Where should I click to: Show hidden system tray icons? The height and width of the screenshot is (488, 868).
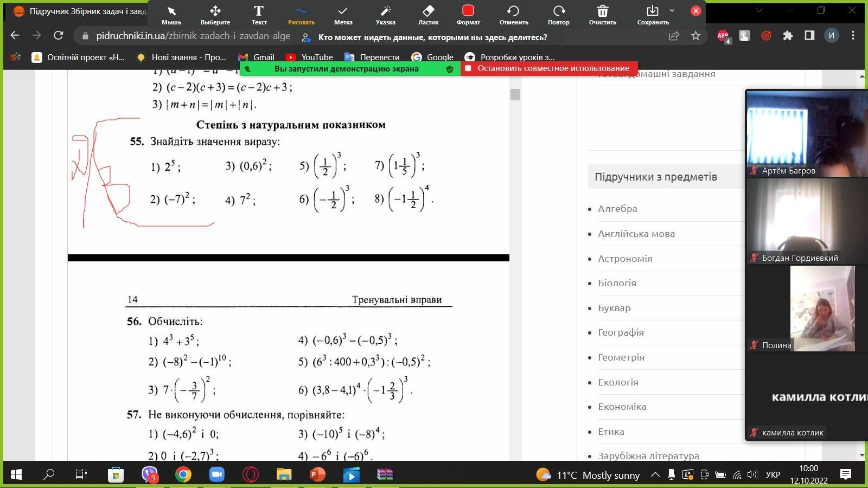point(655,475)
